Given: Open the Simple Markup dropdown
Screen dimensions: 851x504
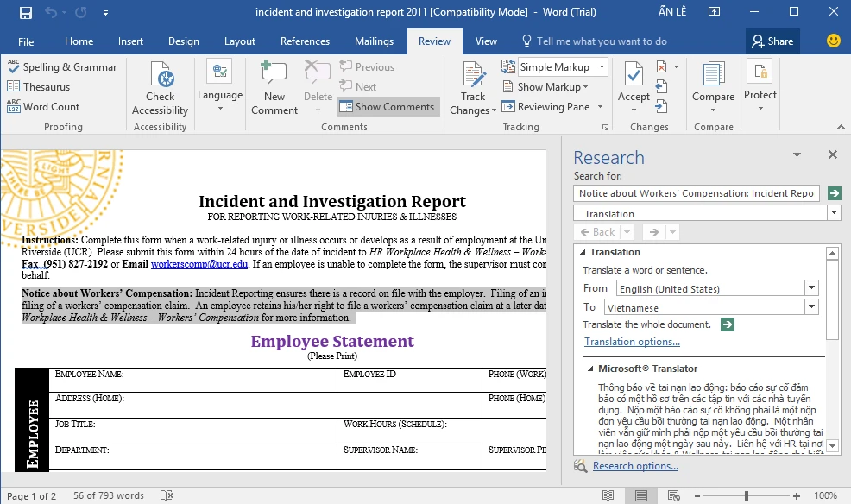Looking at the screenshot, I should (602, 67).
